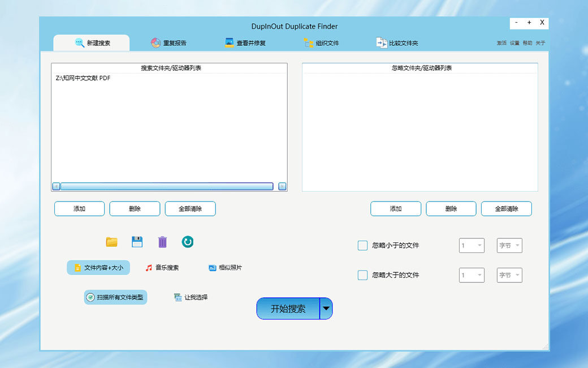This screenshot has height=368, width=588.
Task: Select the Z:\知网中文文献 PDF folder entry
Action: pos(83,78)
